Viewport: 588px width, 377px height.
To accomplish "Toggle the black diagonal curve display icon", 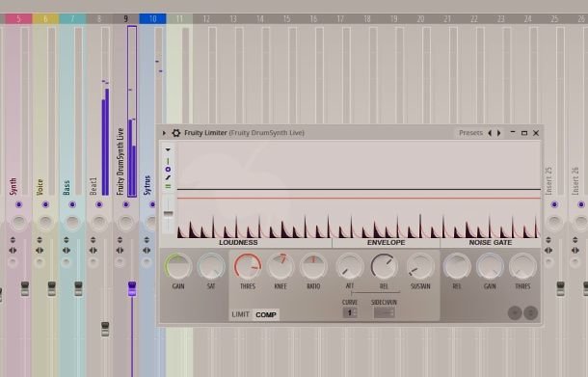I will [x=168, y=177].
